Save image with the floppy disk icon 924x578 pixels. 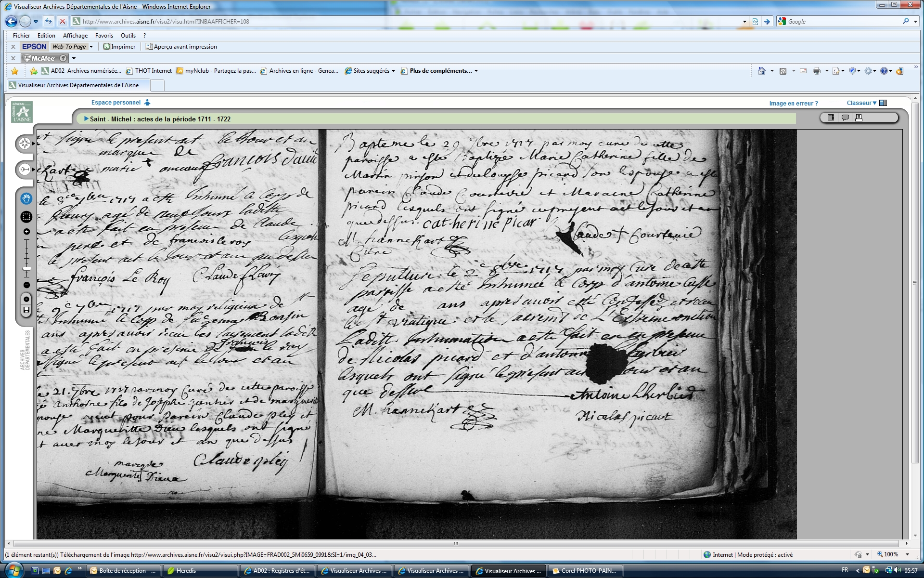coord(26,310)
